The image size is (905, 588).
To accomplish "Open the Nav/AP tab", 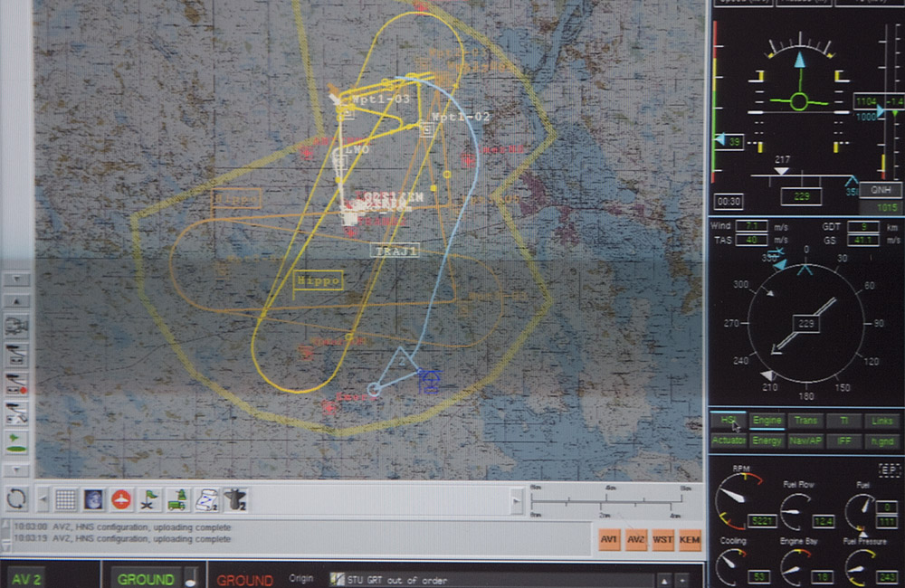I will [805, 441].
